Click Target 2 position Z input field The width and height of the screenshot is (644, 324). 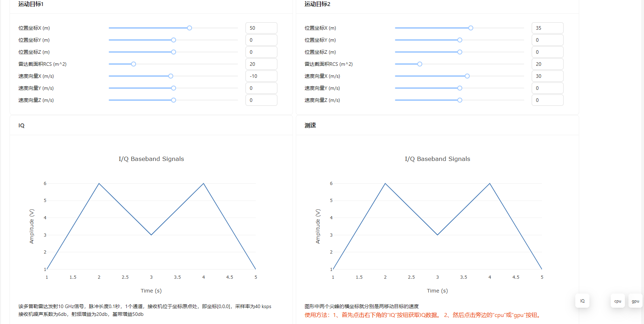[x=547, y=52]
